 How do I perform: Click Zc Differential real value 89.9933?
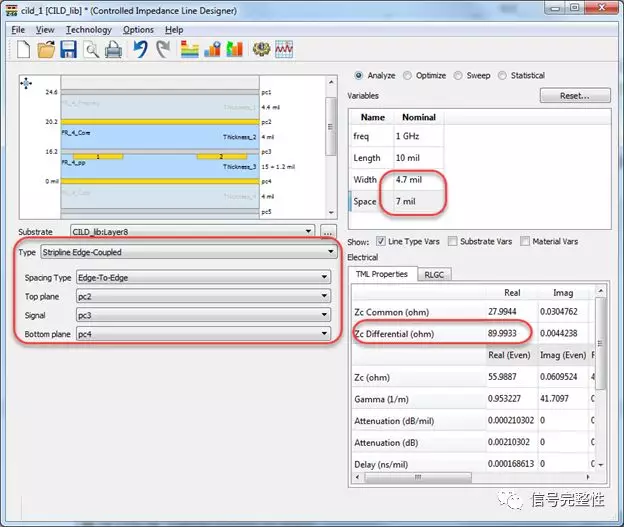click(502, 333)
